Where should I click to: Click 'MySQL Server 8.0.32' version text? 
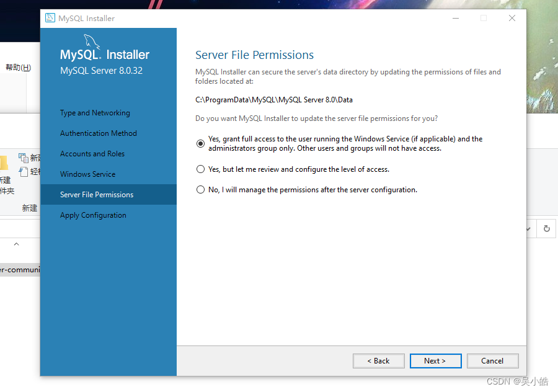click(102, 71)
